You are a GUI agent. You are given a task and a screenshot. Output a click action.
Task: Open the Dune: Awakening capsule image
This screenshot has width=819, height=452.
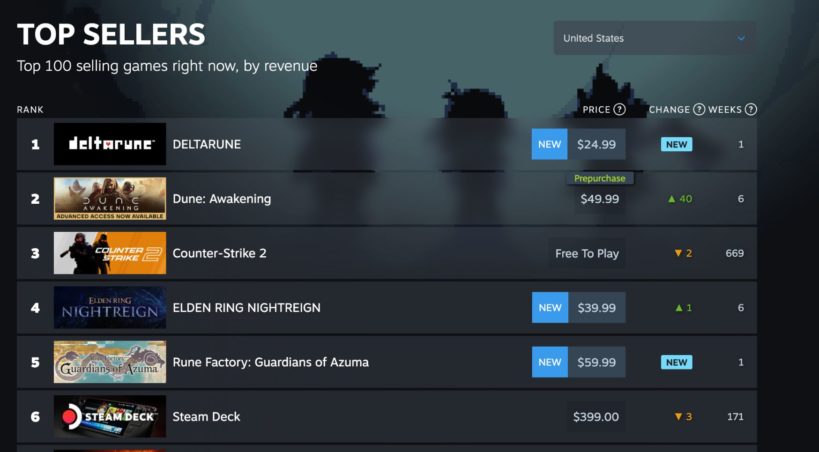110,199
